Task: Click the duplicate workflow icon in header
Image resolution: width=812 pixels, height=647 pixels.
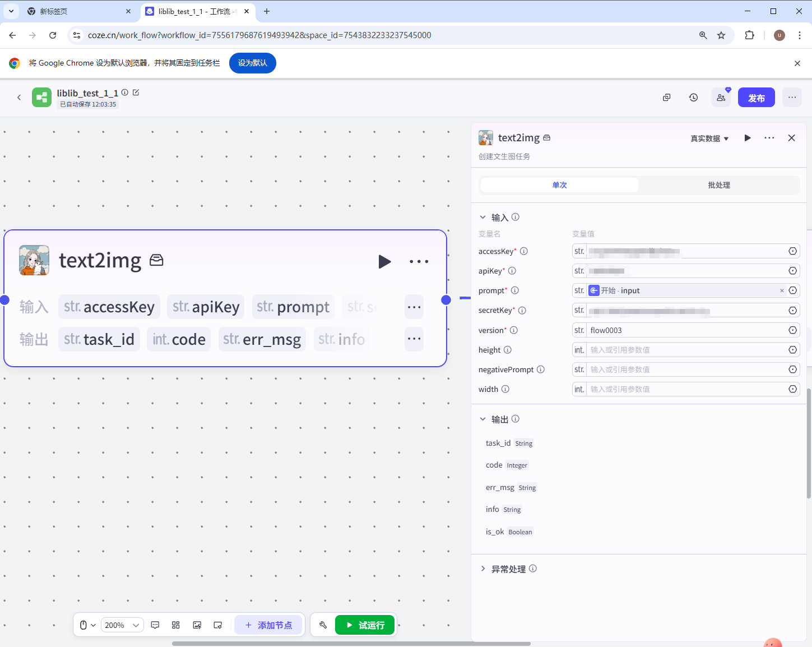Action: (667, 98)
